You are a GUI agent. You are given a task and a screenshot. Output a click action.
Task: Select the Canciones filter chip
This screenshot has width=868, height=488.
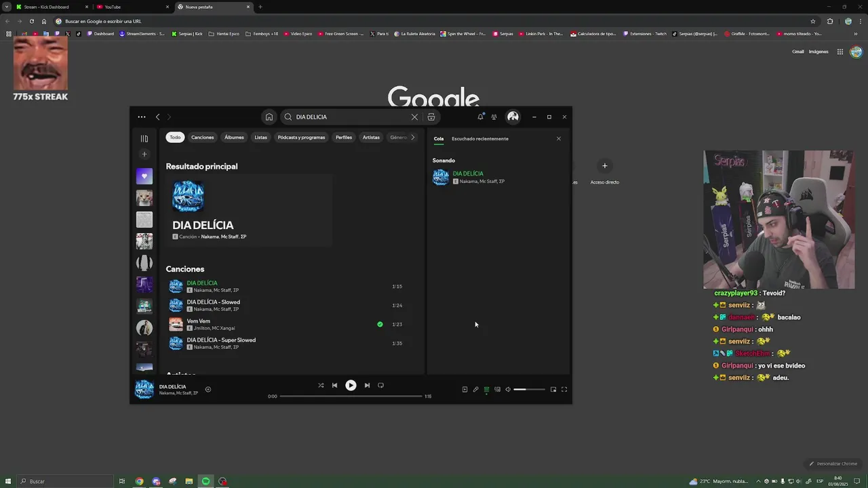click(x=202, y=137)
